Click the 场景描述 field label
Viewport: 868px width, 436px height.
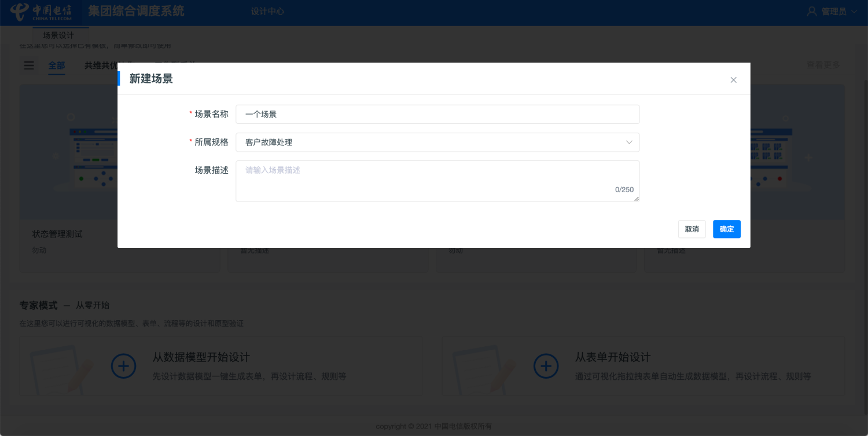click(x=211, y=170)
